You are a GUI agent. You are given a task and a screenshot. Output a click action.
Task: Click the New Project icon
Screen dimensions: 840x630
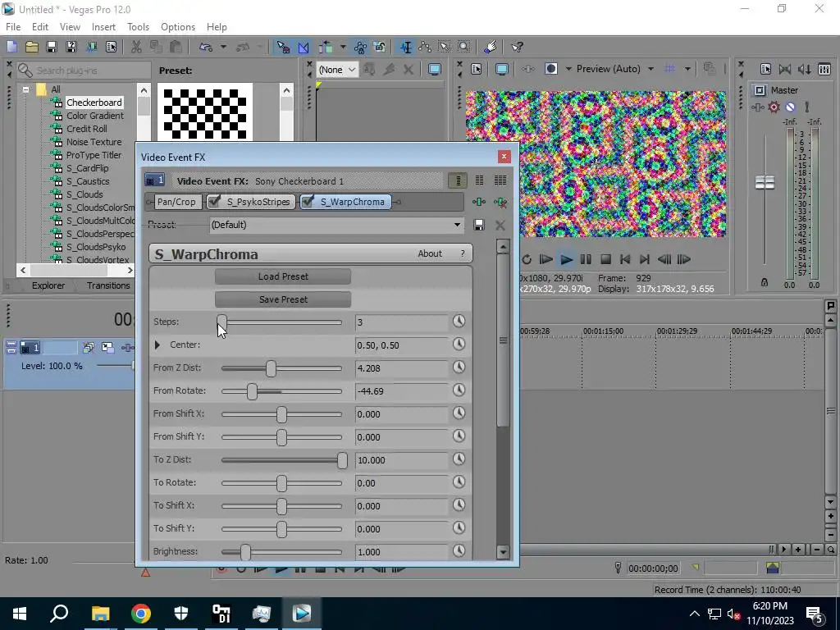coord(11,47)
